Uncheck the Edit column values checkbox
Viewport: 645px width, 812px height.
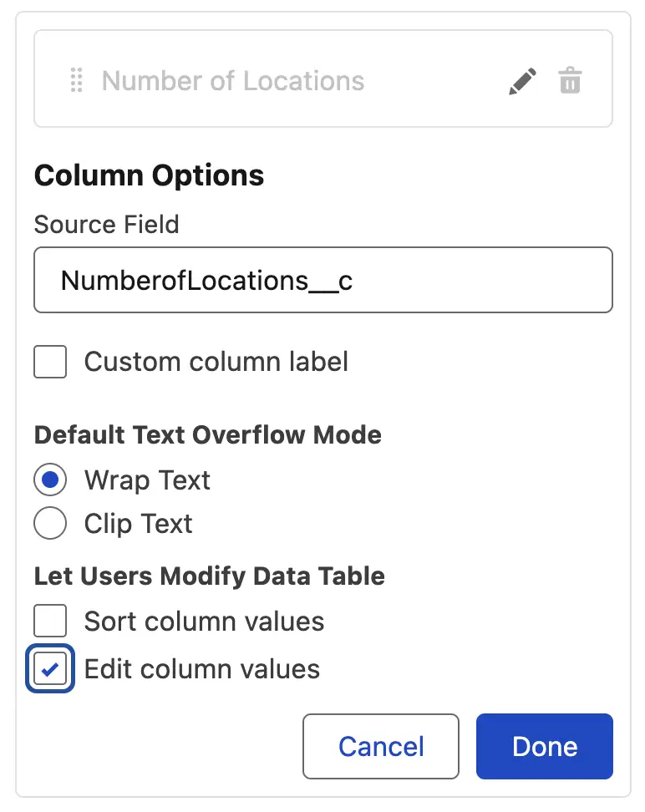tap(50, 668)
